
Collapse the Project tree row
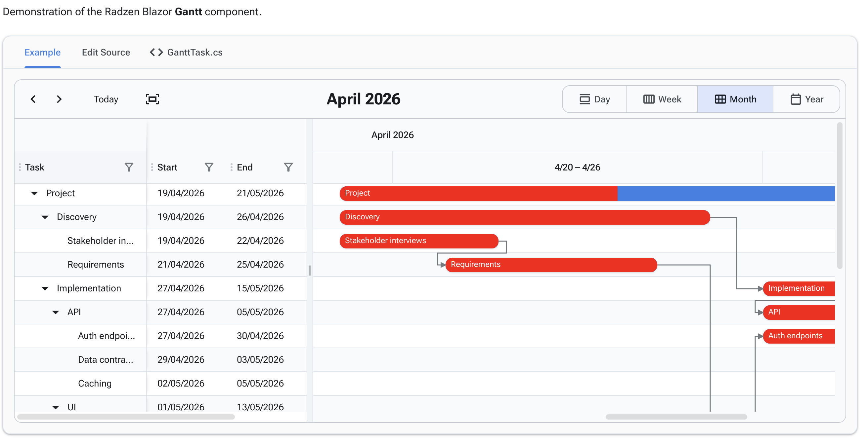click(x=34, y=193)
